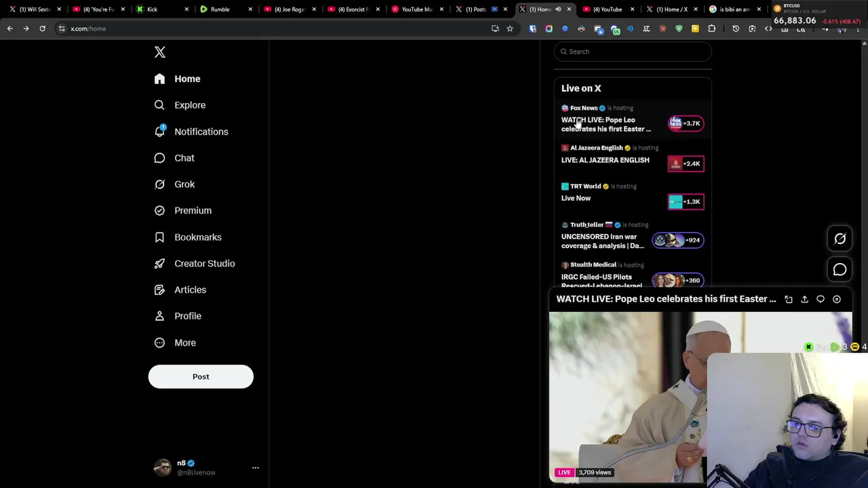Open the browser extensions puzzle icon
Screen dimensions: 868x488
tap(711, 28)
